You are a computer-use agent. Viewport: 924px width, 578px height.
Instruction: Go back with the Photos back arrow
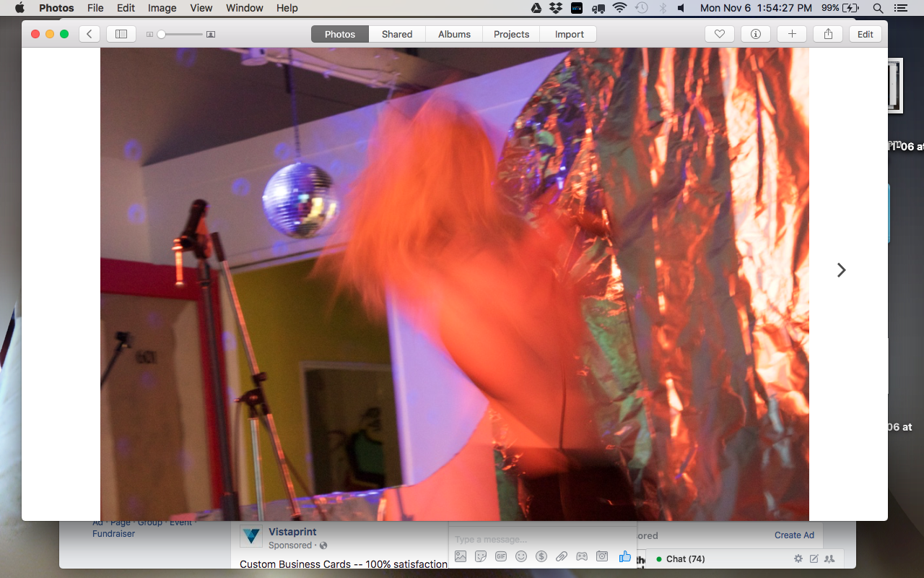tap(90, 34)
